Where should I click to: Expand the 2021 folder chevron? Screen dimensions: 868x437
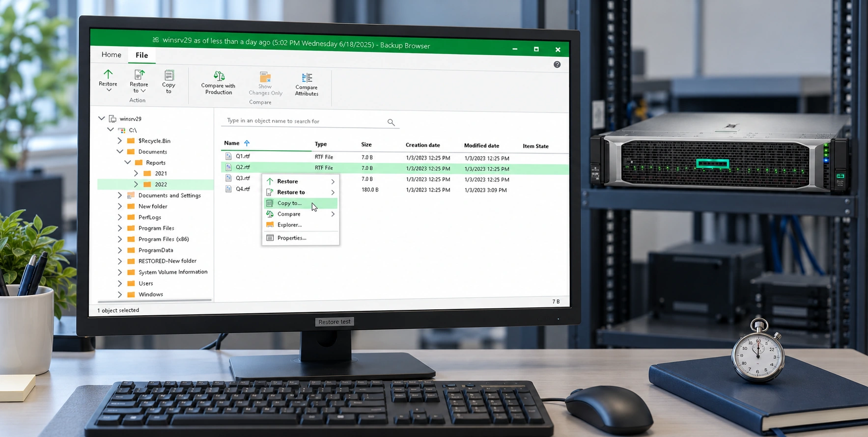click(x=136, y=173)
